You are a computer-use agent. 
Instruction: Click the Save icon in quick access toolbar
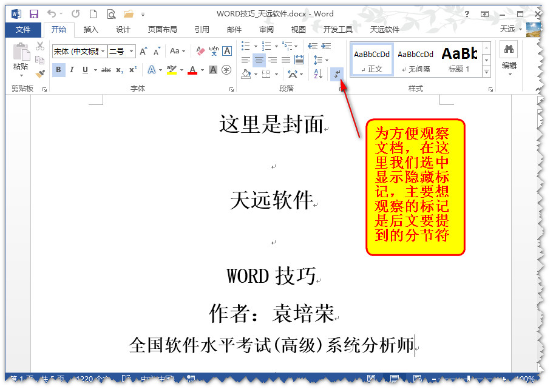34,13
